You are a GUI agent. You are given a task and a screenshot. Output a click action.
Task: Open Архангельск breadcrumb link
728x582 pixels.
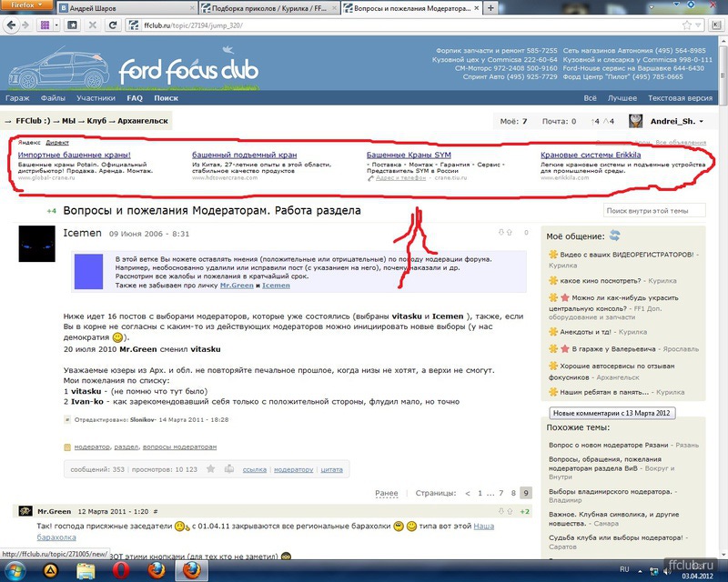point(143,121)
